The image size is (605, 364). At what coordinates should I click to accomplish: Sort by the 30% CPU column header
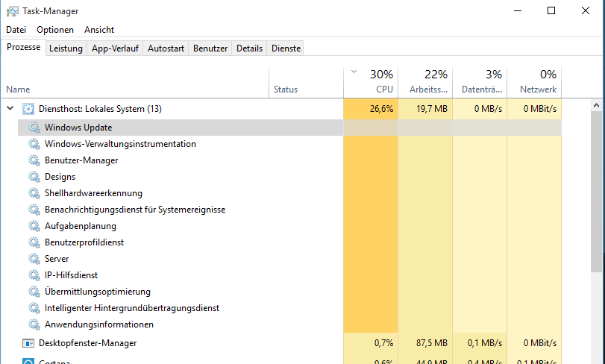(x=371, y=83)
